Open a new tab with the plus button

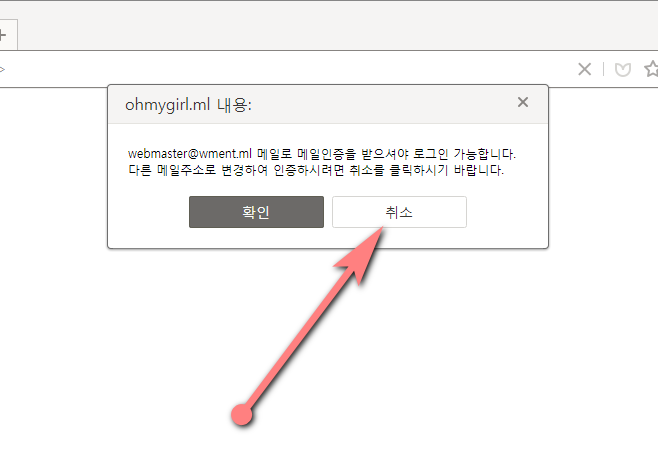click(x=2, y=35)
